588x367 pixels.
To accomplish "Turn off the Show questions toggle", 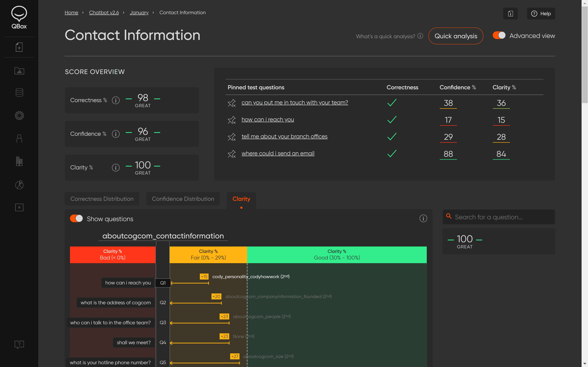I will (76, 219).
